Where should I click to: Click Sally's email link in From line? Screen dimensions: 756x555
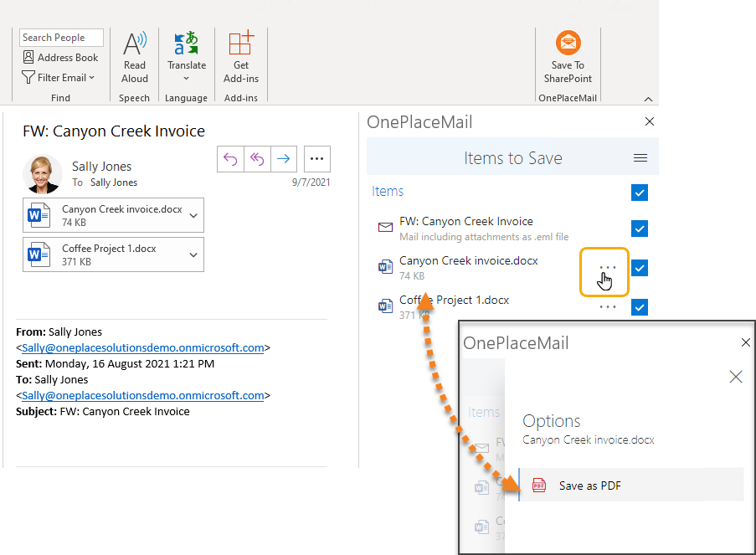[142, 347]
